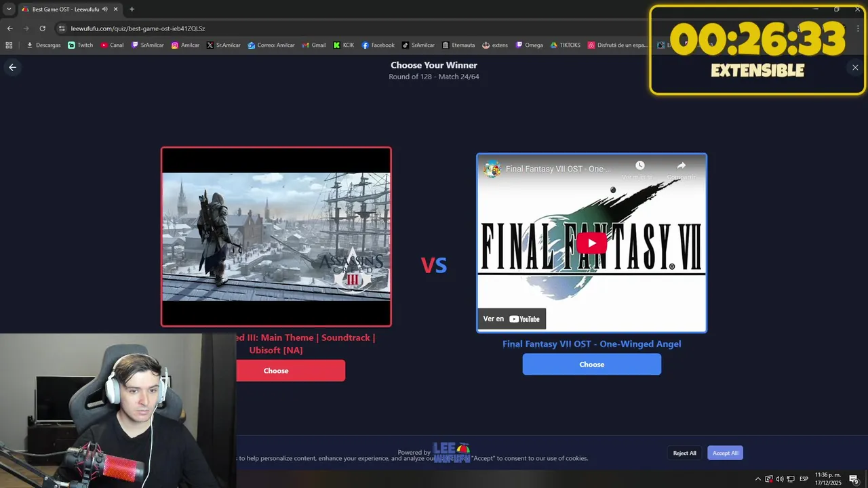Open the taskbar clock showing 11:36 p. m.
Screen dimensions: 868x488
(828, 479)
